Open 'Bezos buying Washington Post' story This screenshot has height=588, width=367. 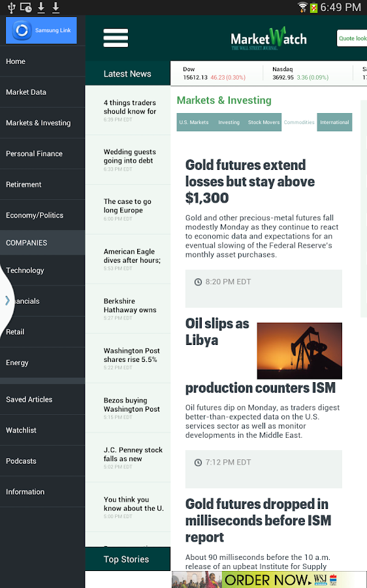point(128,408)
